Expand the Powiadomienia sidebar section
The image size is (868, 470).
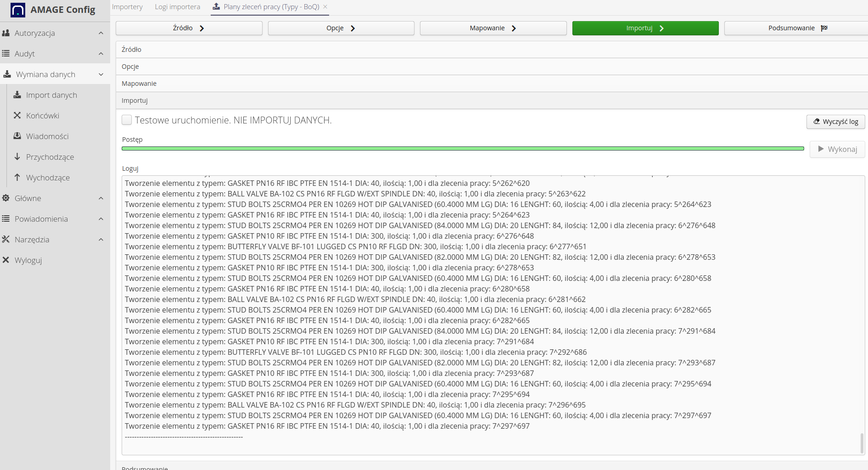coord(101,219)
